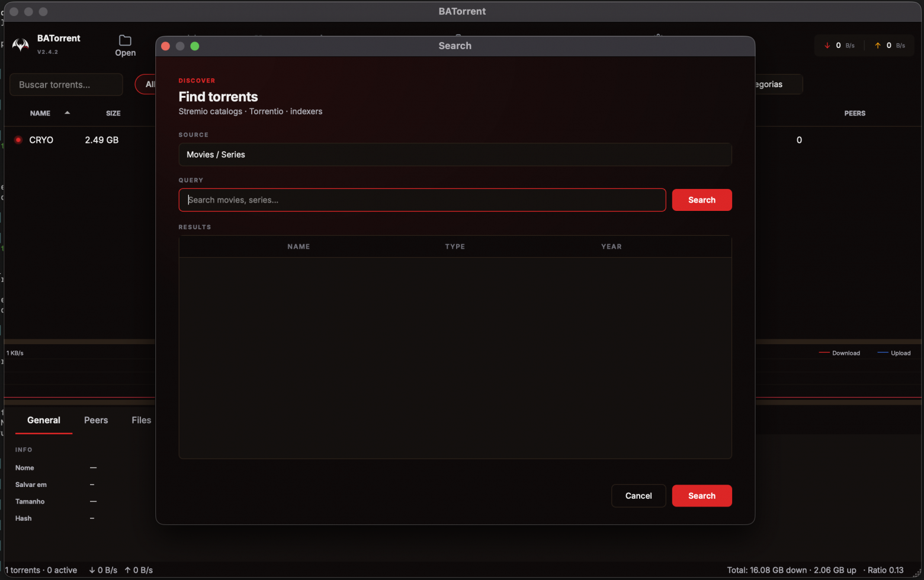Click 'Total: 16.08 GB down' in the status bar

point(767,570)
